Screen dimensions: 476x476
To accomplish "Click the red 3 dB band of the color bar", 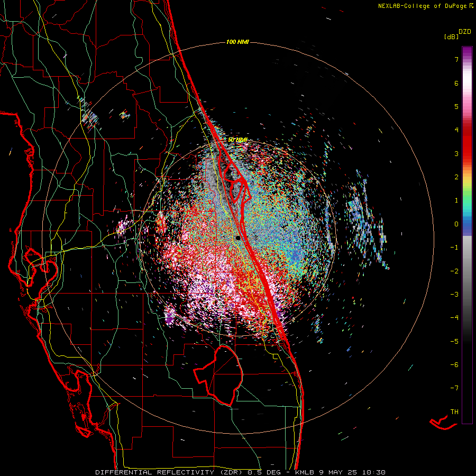I will click(x=467, y=150).
